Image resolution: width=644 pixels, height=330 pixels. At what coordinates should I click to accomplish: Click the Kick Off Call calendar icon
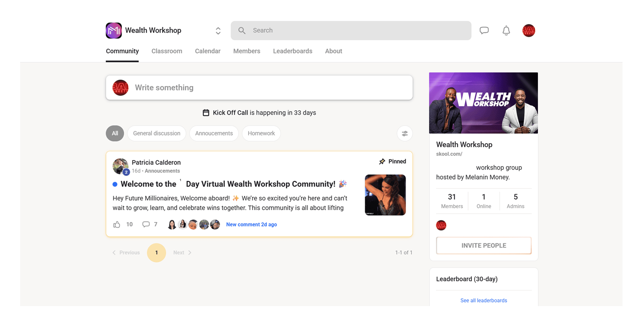tap(206, 113)
